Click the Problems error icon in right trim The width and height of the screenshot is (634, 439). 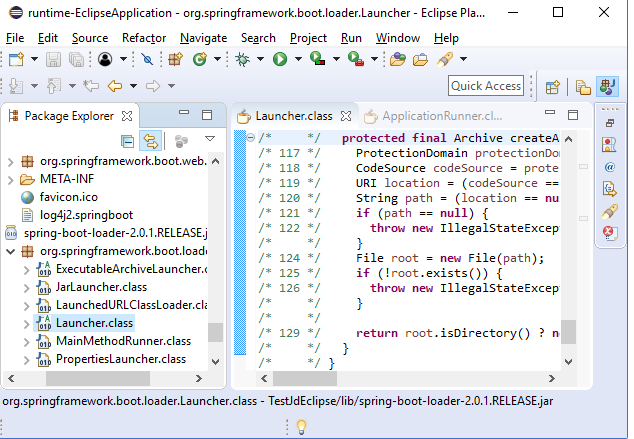[609, 233]
